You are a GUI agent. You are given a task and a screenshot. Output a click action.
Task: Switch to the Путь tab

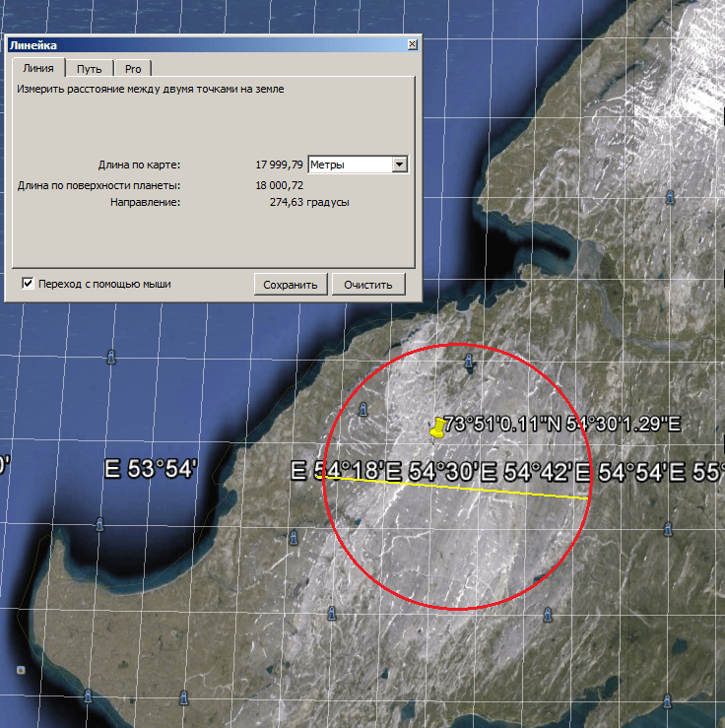[89, 69]
